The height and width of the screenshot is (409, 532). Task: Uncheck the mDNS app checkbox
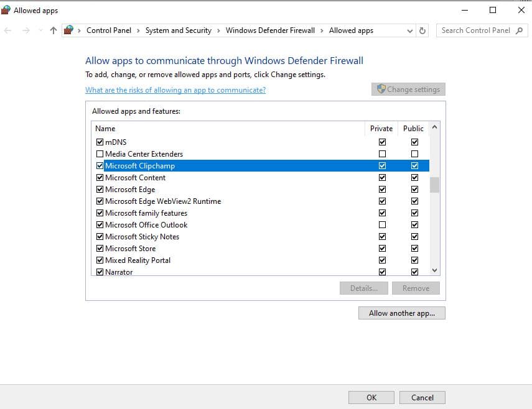[x=100, y=142]
